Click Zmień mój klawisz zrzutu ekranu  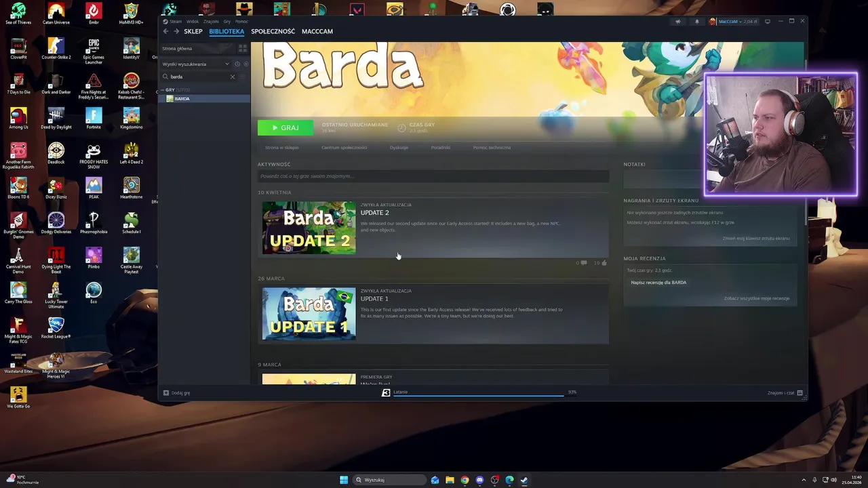(755, 239)
